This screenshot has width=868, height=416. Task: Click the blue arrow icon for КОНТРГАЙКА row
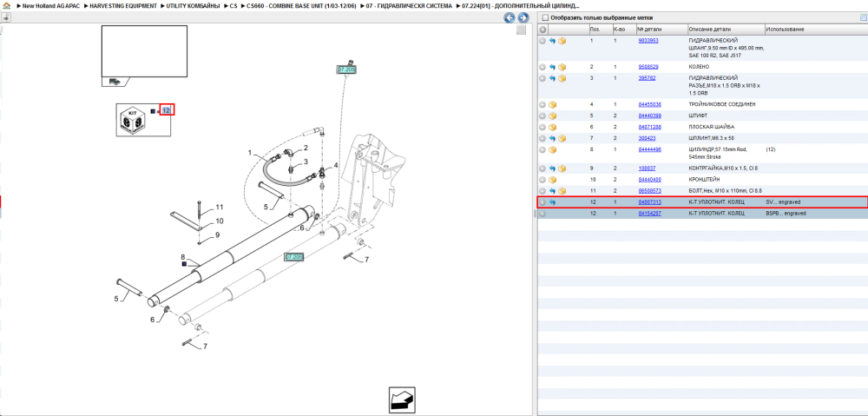tap(552, 168)
